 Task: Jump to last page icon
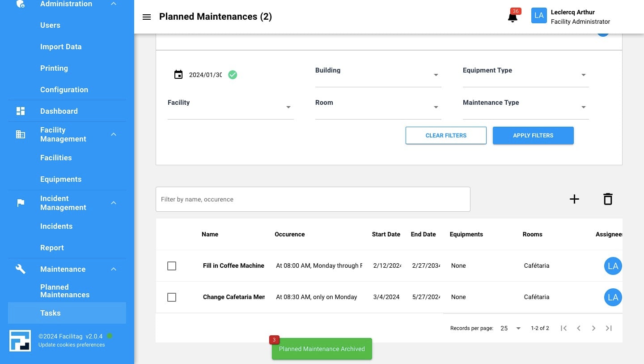(609, 328)
